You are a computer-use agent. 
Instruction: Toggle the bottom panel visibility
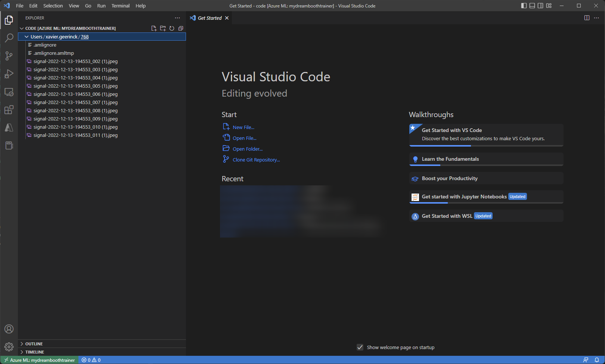(x=532, y=6)
